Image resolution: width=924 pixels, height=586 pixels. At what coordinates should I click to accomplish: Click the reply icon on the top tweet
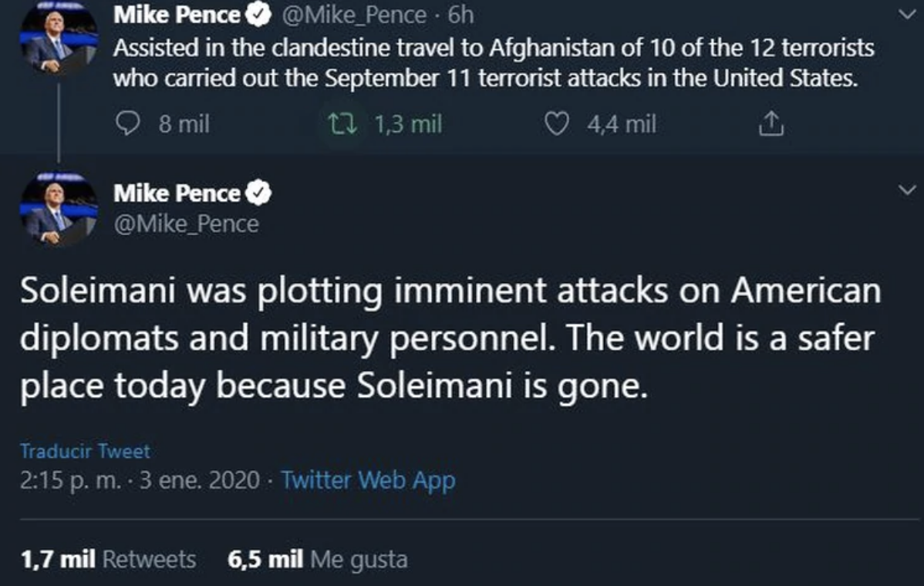tap(128, 124)
